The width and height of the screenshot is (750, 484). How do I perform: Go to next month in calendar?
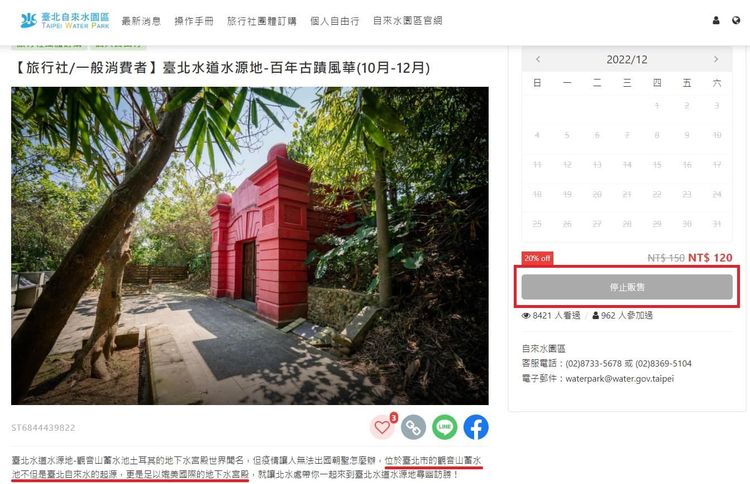coord(716,59)
